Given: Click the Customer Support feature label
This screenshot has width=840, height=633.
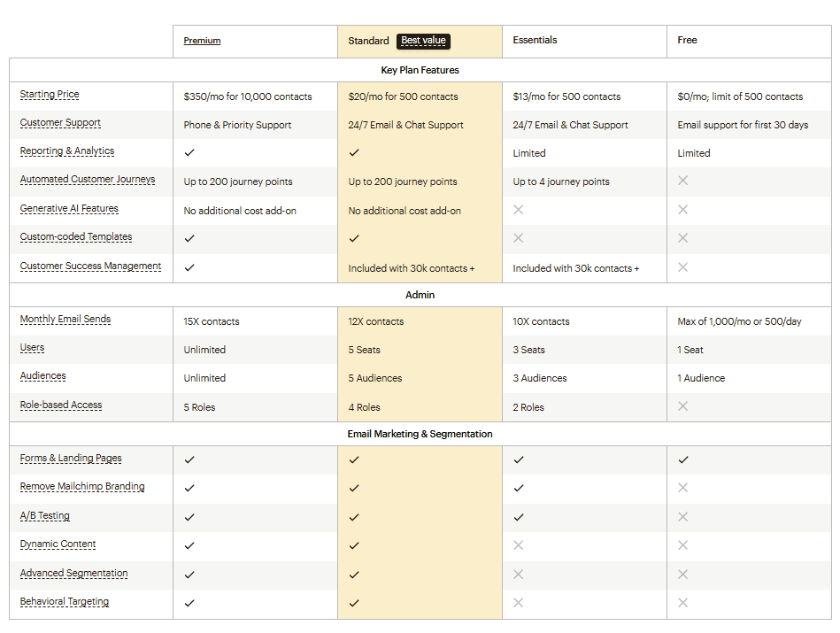Looking at the screenshot, I should click(60, 123).
